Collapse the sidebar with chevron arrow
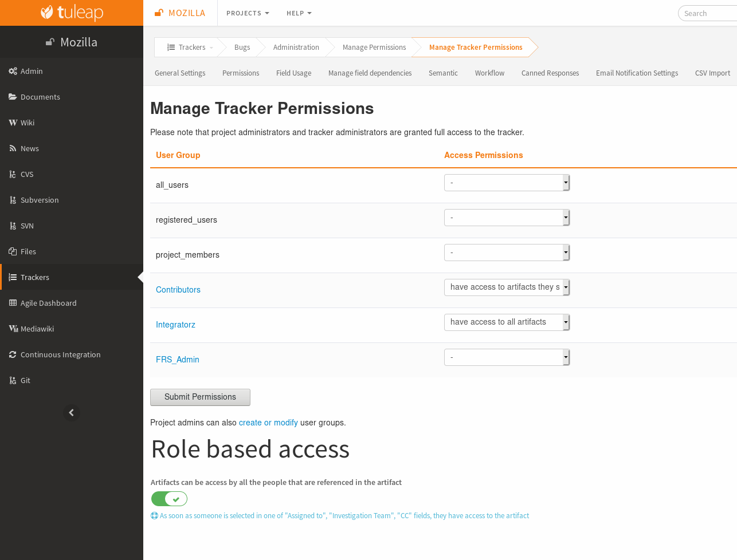This screenshot has height=560, width=737. [72, 412]
